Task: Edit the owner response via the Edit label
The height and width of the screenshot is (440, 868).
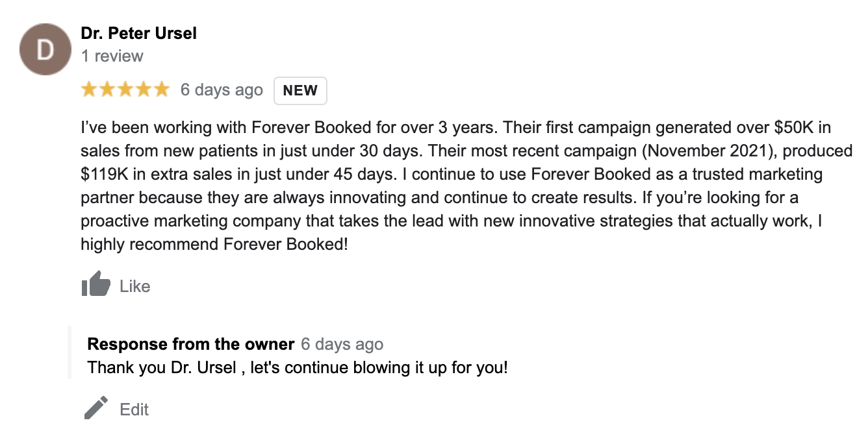Action: coord(134,409)
